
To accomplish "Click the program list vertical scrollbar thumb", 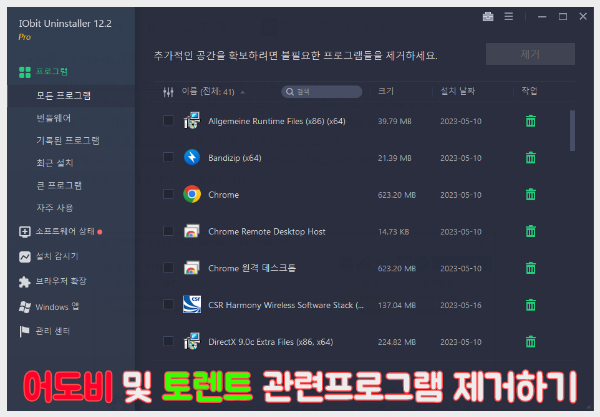I will (572, 130).
